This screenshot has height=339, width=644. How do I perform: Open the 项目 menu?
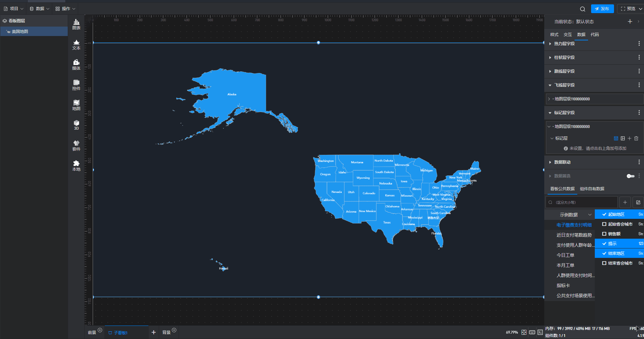[13, 9]
